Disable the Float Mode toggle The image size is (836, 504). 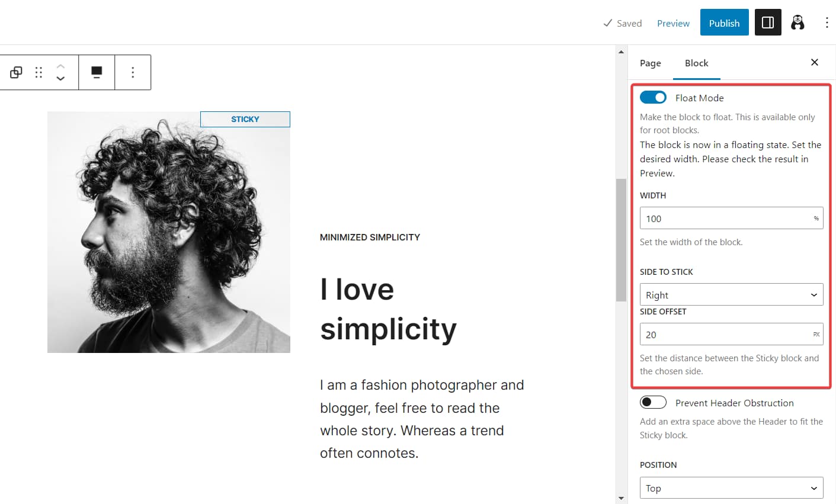click(x=654, y=97)
